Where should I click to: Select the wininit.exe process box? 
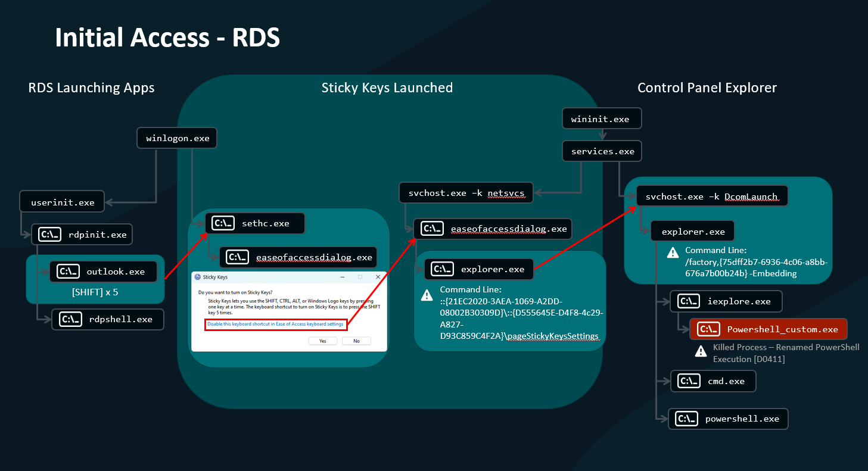pos(602,119)
